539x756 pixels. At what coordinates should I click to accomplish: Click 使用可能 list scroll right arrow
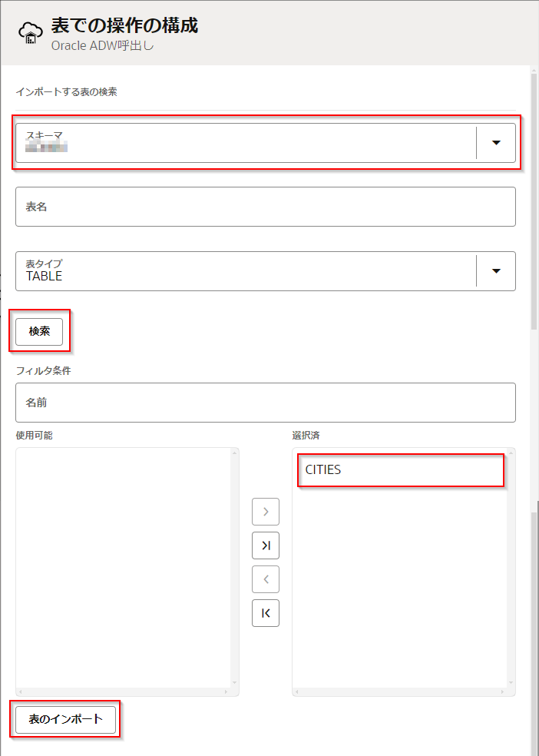227,692
